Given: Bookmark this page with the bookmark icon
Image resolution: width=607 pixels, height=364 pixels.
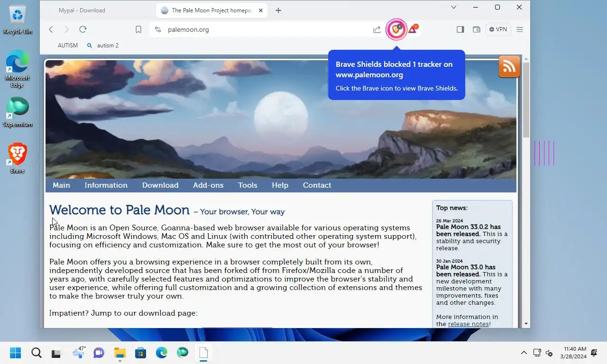Looking at the screenshot, I should click(x=138, y=29).
